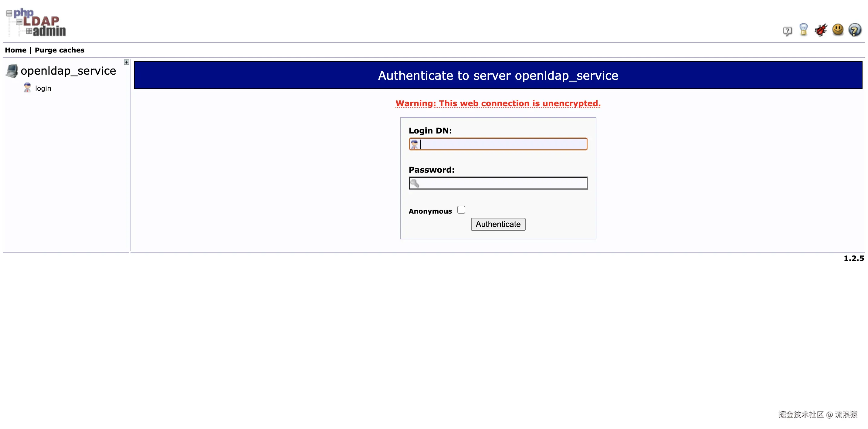
Task: Focus the Login DN text field
Action: click(502, 144)
